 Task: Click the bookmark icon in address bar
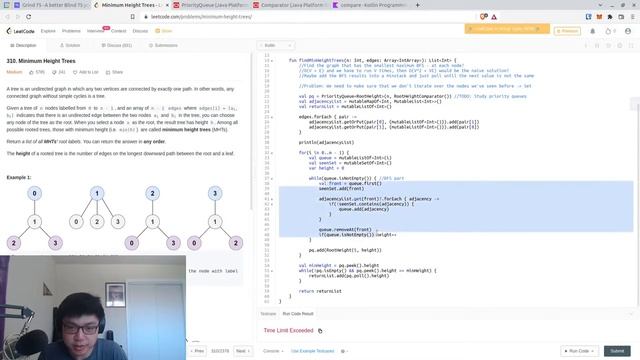tap(133, 17)
